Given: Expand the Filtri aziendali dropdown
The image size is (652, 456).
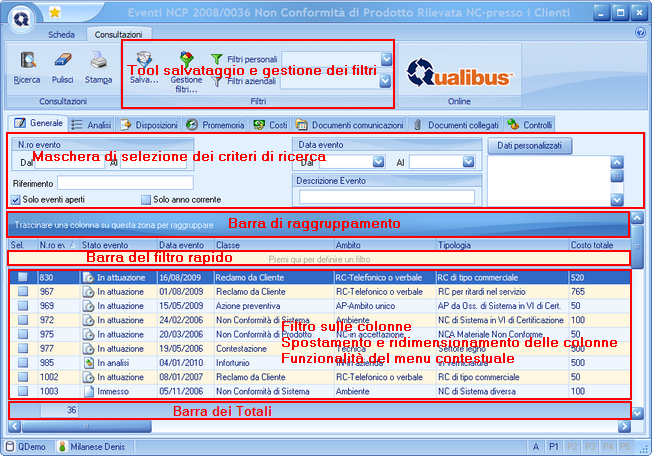Looking at the screenshot, I should pos(386,82).
